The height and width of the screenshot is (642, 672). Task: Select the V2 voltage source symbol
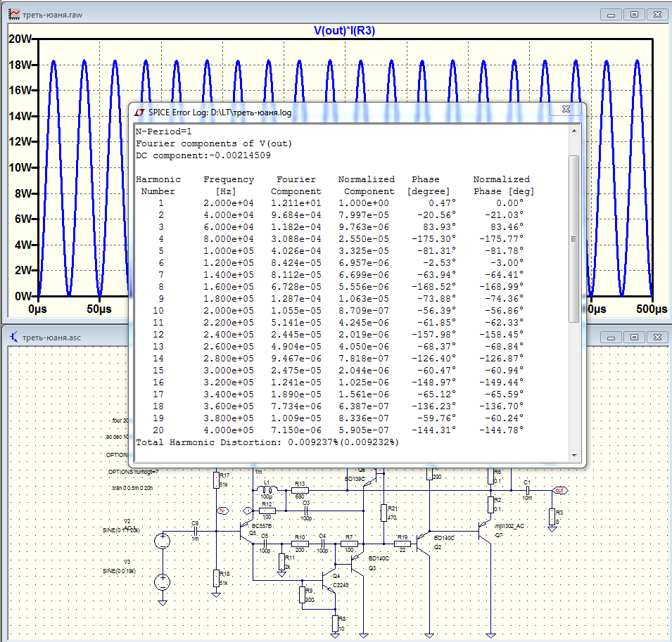click(x=162, y=541)
